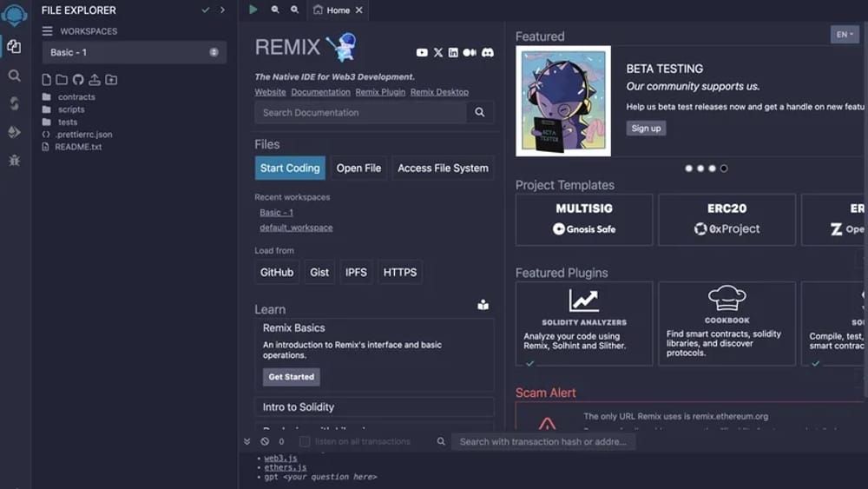
Task: Create a new folder icon
Action: [x=62, y=80]
